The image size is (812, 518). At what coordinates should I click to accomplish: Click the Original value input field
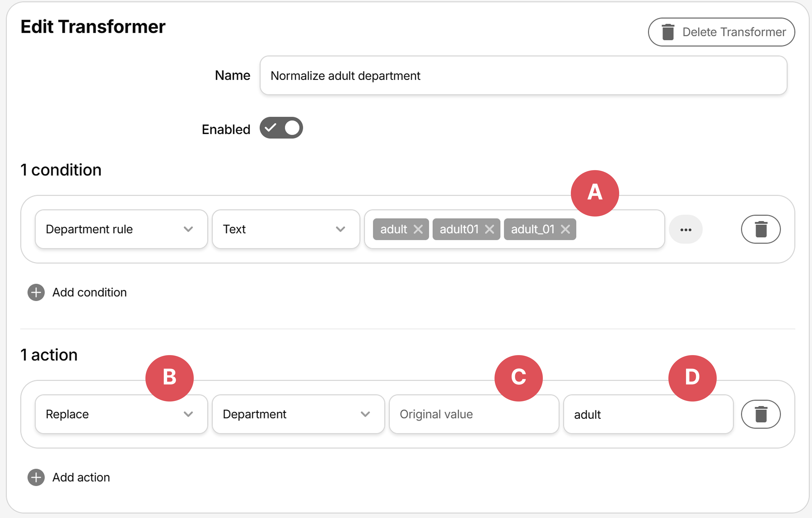[x=474, y=414]
